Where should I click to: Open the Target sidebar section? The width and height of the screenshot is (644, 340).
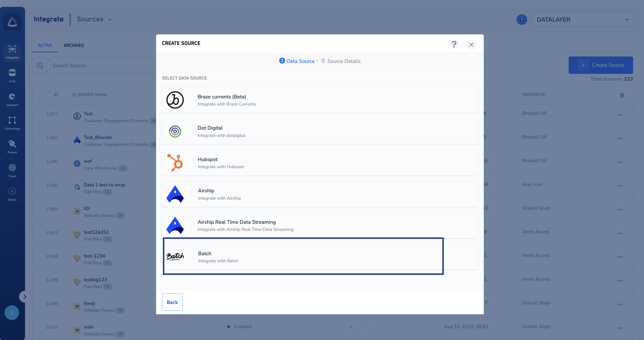12,170
